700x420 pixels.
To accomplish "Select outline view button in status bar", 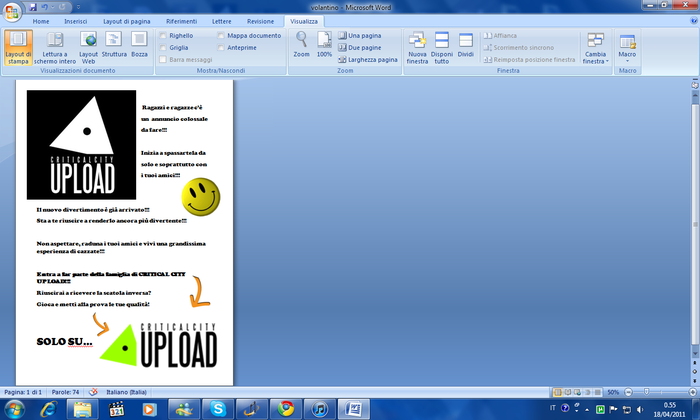I will [x=587, y=392].
